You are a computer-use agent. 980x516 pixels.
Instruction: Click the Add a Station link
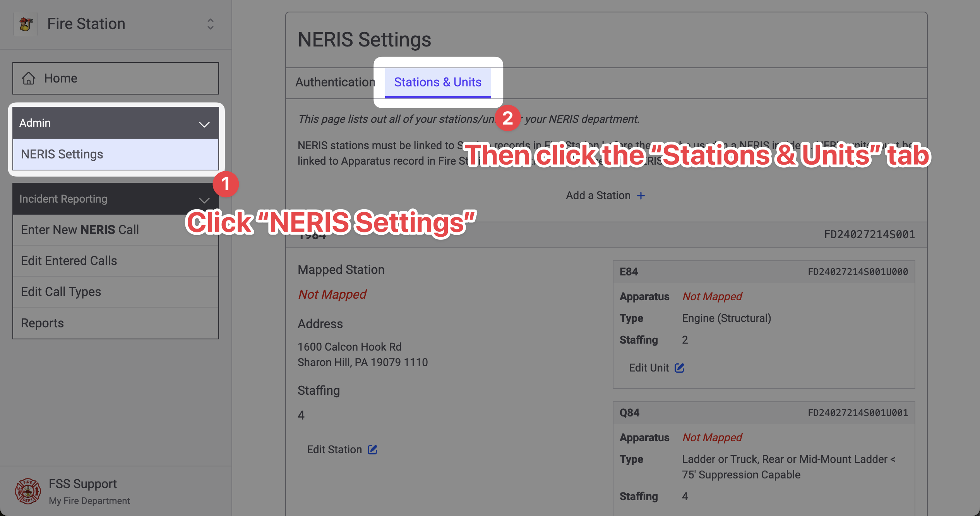(x=598, y=196)
